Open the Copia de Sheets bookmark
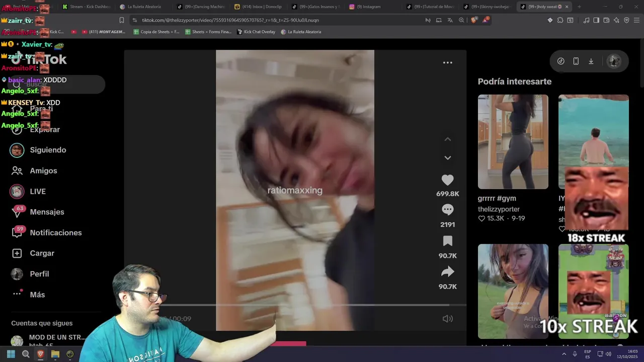Image resolution: width=644 pixels, height=362 pixels. click(156, 32)
